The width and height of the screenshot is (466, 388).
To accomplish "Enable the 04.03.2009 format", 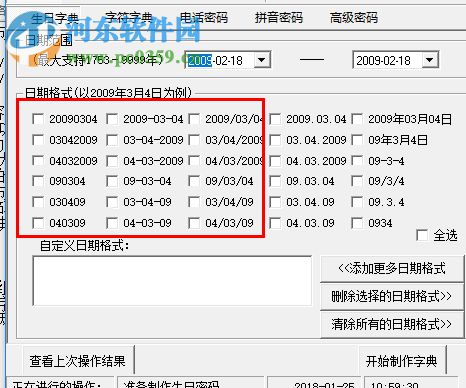I will tap(275, 161).
